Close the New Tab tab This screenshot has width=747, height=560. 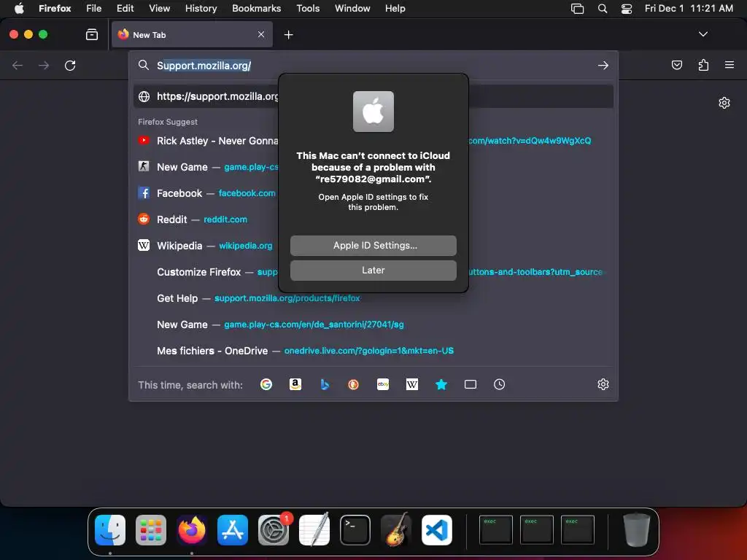(261, 34)
